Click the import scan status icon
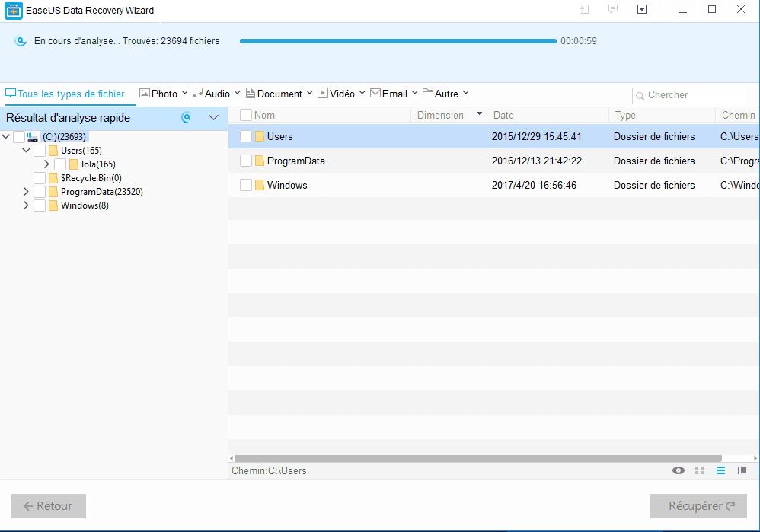 point(584,9)
